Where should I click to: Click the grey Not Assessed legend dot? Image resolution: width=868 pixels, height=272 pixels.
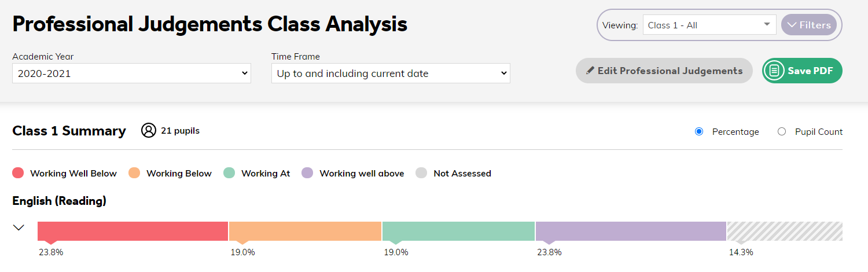[421, 173]
